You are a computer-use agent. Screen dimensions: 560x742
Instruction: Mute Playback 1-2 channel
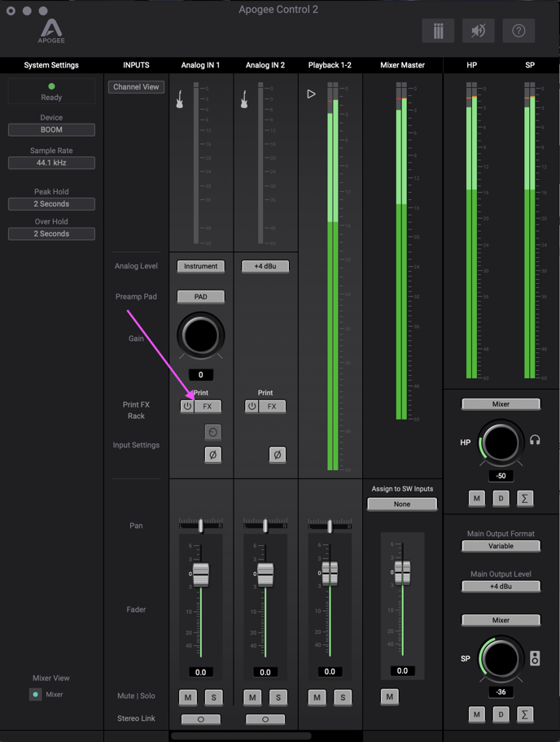317,697
